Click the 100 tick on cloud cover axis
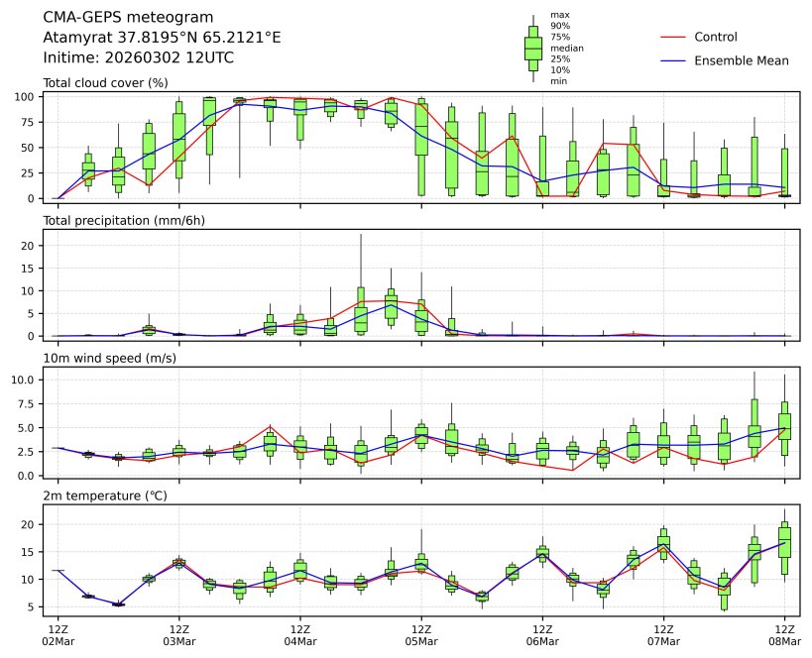 click(x=27, y=97)
